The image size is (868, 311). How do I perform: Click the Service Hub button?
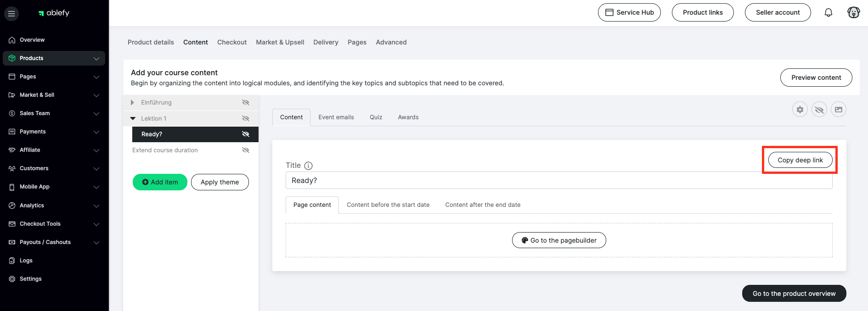629,12
